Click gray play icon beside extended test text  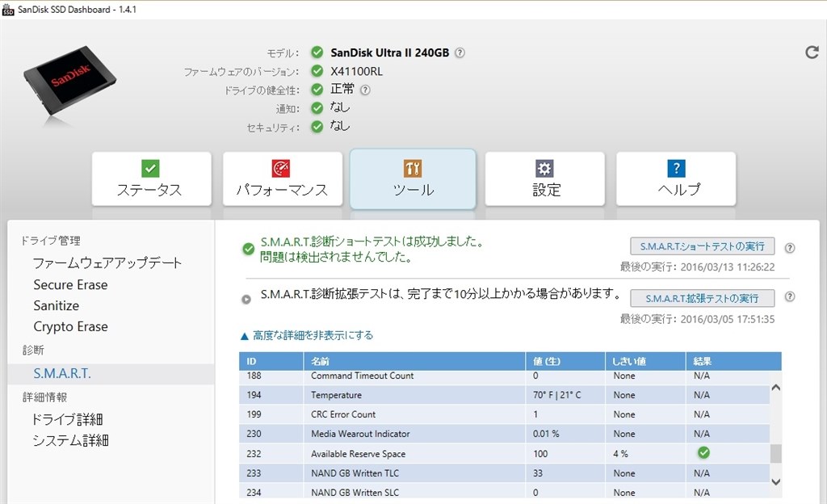tap(246, 300)
